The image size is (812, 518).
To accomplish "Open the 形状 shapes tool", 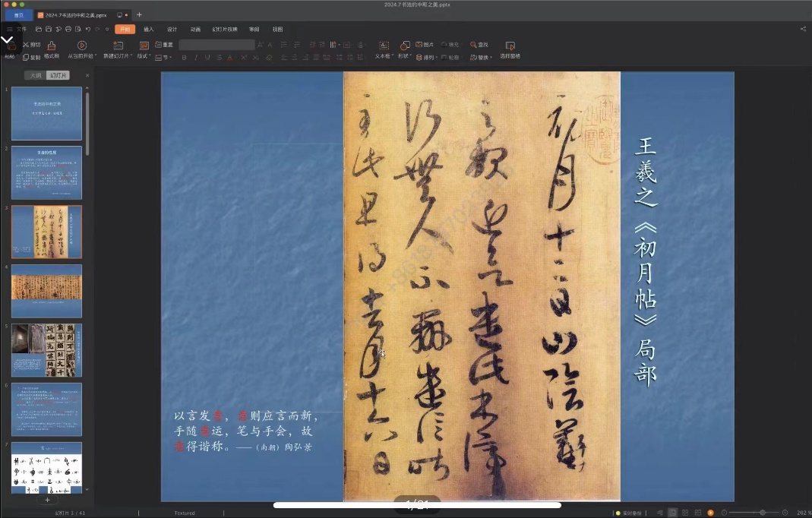I will click(405, 46).
